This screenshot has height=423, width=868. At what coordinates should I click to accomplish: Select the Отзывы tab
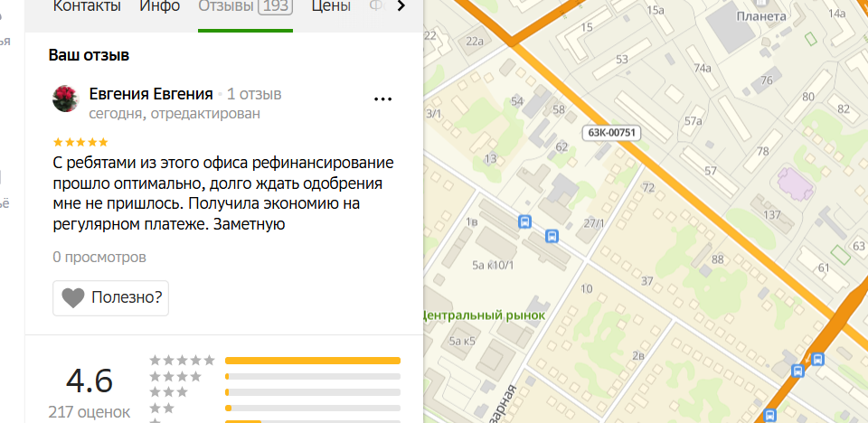click(245, 6)
